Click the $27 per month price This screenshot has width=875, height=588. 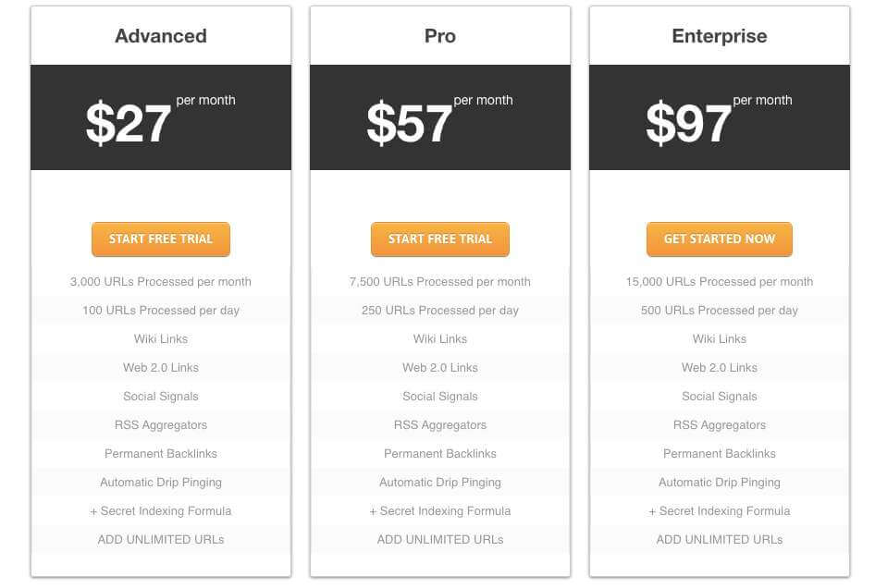[x=129, y=123]
